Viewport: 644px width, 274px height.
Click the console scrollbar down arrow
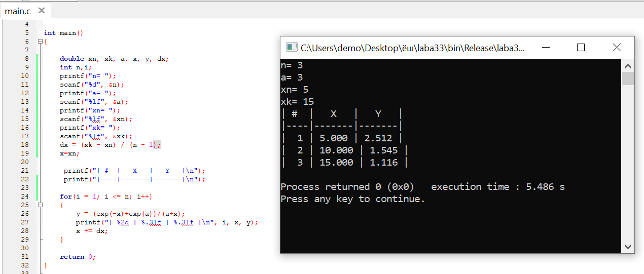tap(628, 247)
